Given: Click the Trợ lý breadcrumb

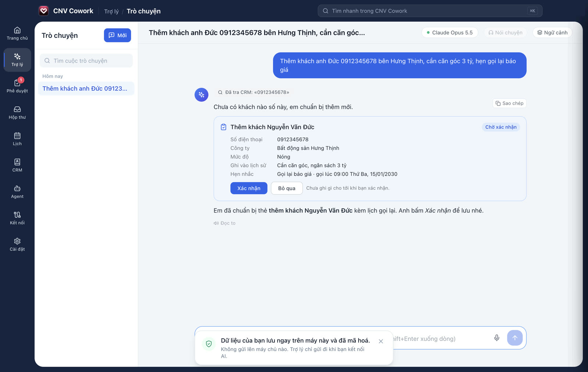Looking at the screenshot, I should 111,11.
